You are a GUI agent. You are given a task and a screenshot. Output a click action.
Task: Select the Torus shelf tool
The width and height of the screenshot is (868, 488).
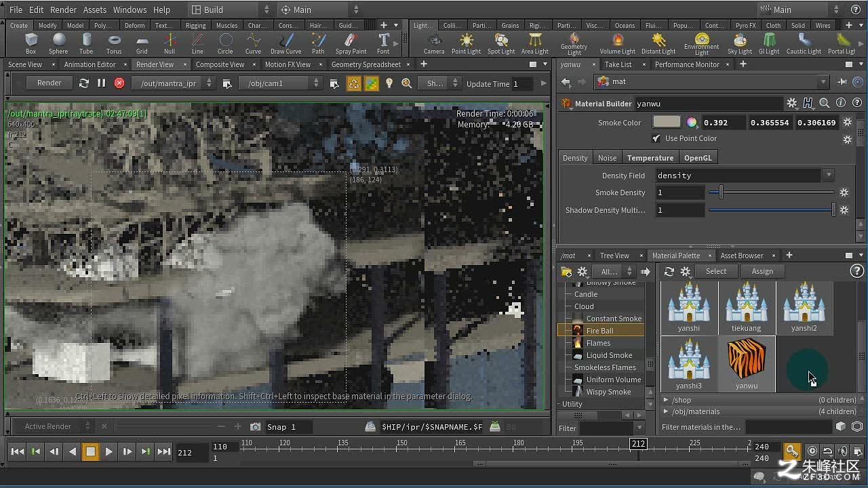114,43
